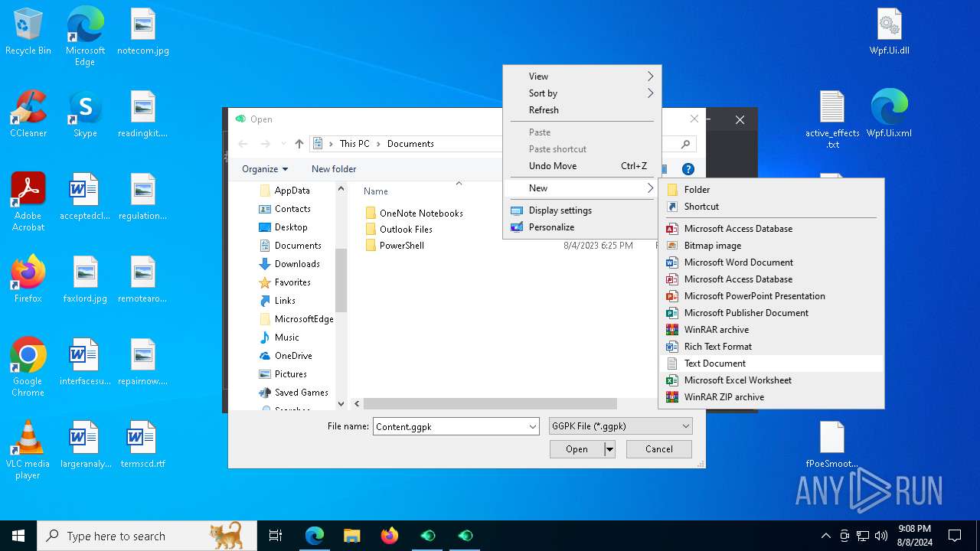Open the split arrow beside Open button

click(609, 449)
